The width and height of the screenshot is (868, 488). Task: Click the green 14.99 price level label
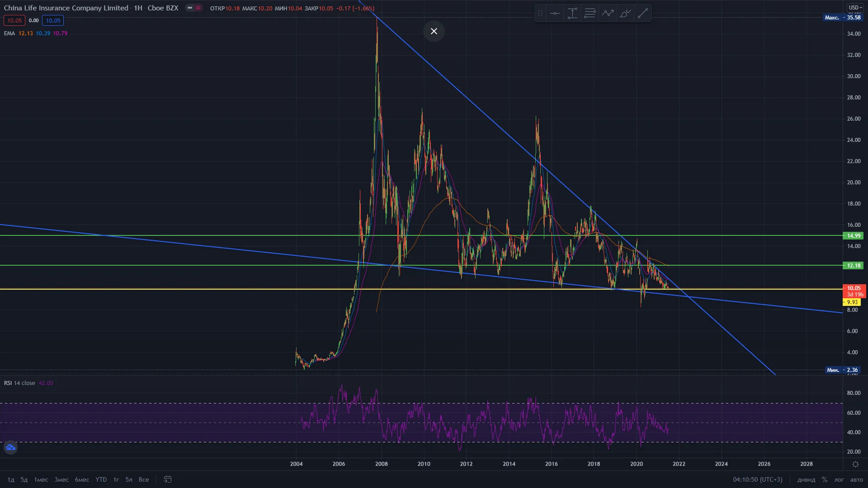[x=854, y=235]
